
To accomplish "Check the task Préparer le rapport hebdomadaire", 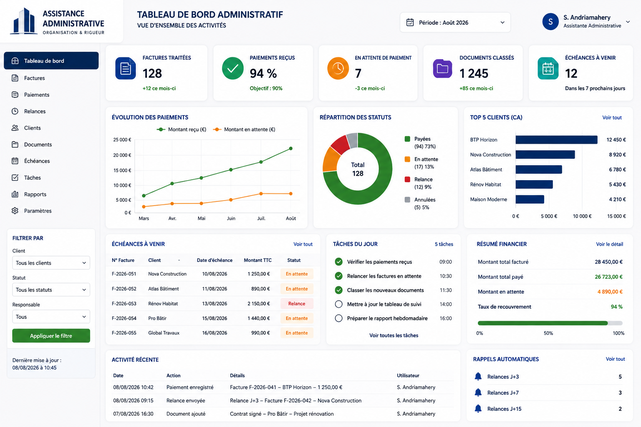I will pos(338,318).
